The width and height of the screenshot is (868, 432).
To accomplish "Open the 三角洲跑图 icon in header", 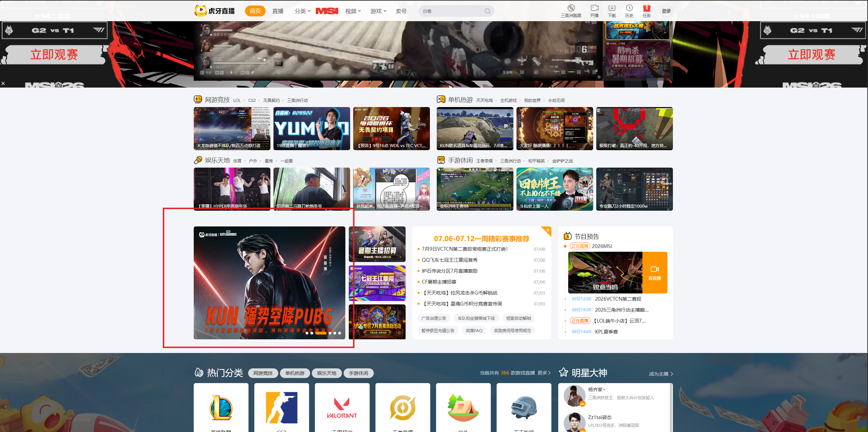I will pos(571,8).
